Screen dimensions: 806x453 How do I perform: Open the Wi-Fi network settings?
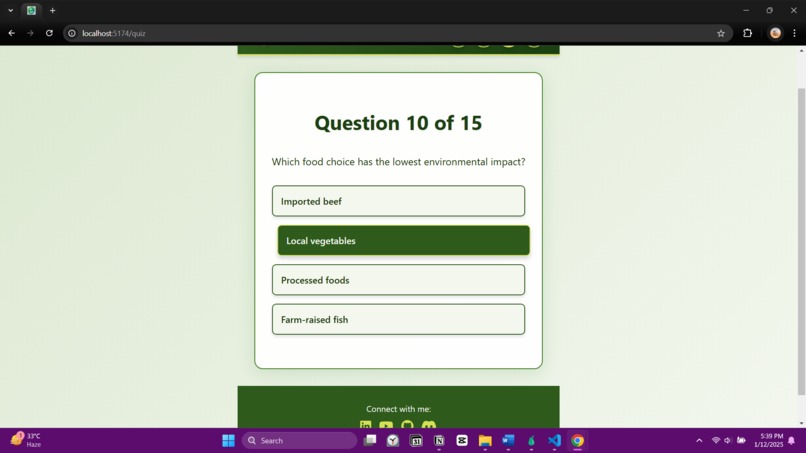pyautogui.click(x=716, y=441)
